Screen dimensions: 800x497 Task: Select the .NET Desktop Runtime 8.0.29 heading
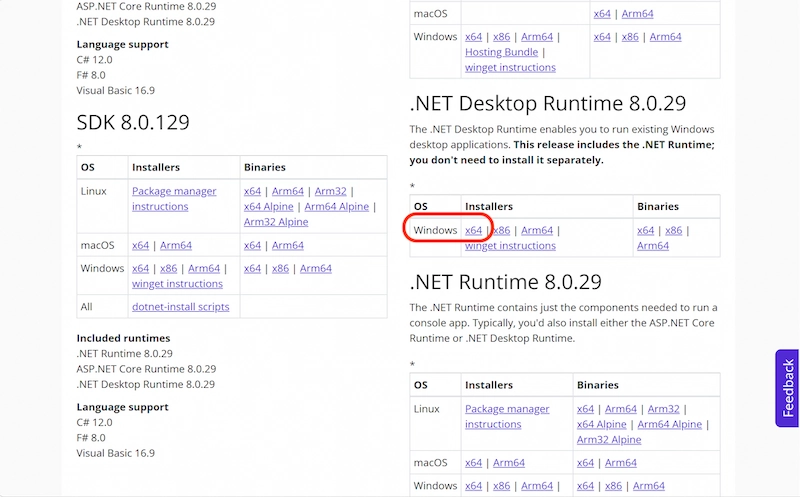(548, 104)
